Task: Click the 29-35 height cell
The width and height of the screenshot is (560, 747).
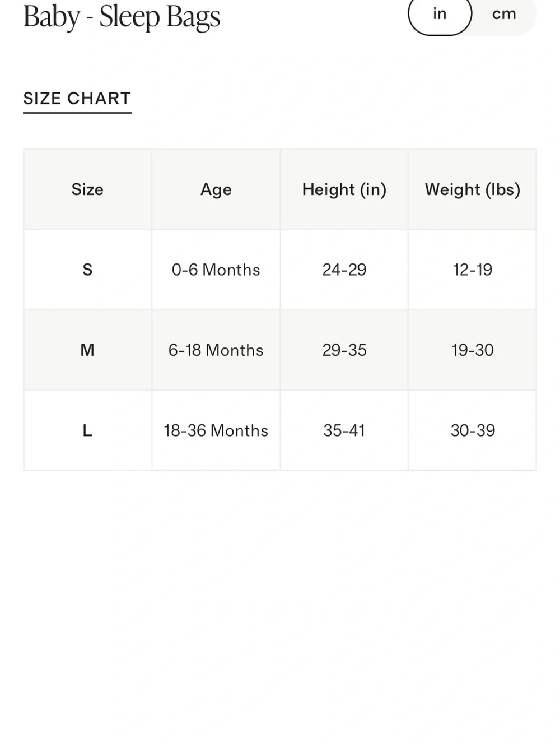Action: point(344,350)
